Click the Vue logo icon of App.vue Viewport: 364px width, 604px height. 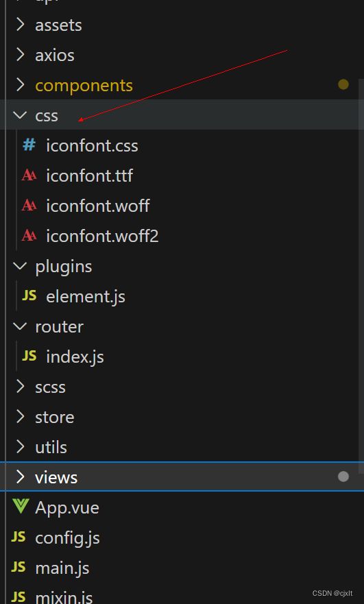click(x=21, y=506)
